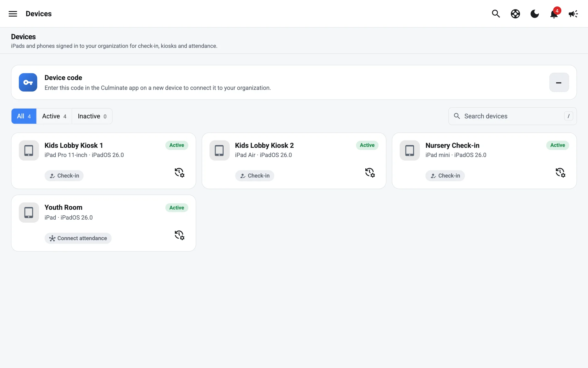The width and height of the screenshot is (588, 368).
Task: Click Check-in chip on Kids Lobby Kiosk 1
Action: point(64,176)
